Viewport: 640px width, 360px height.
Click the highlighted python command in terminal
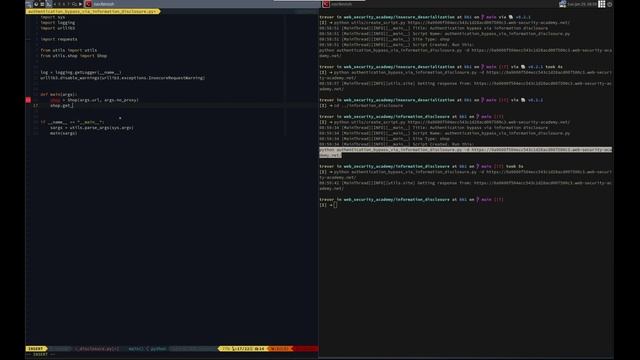(465, 152)
